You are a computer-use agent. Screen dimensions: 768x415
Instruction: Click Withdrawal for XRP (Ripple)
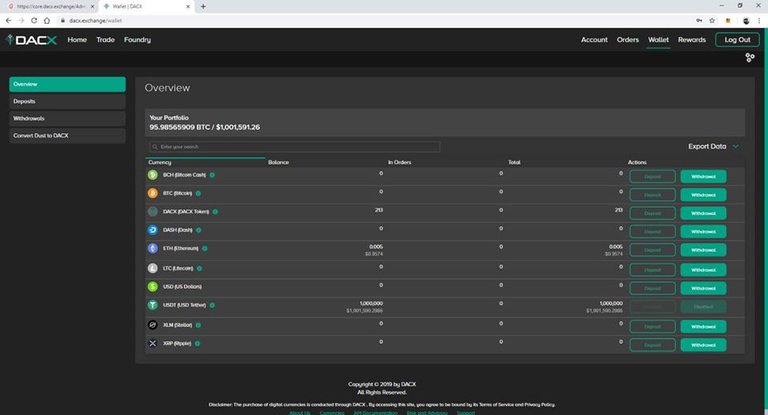[703, 345]
